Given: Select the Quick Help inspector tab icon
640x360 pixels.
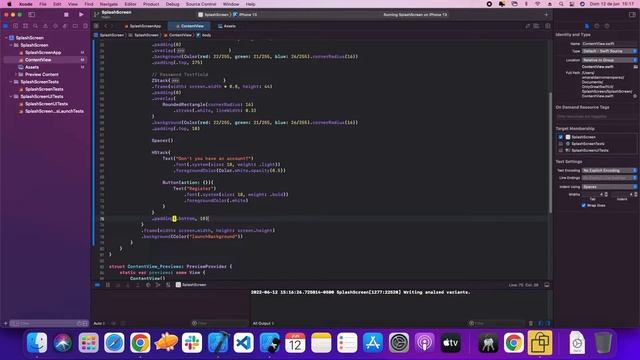Looking at the screenshot, I should pos(607,26).
